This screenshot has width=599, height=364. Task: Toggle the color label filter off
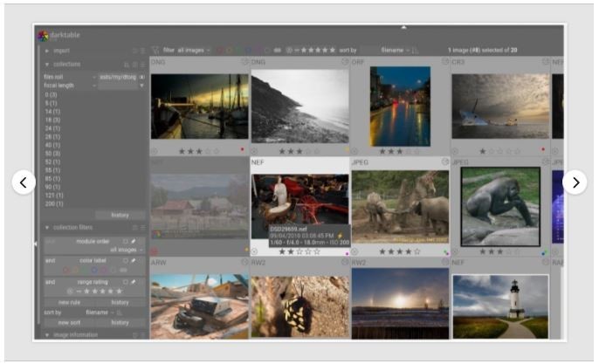click(126, 260)
